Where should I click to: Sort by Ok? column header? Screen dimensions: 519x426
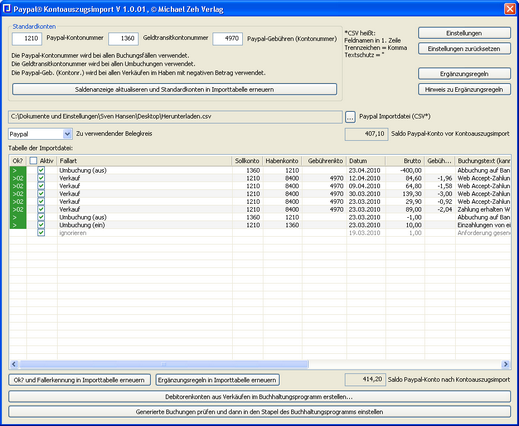[18, 161]
